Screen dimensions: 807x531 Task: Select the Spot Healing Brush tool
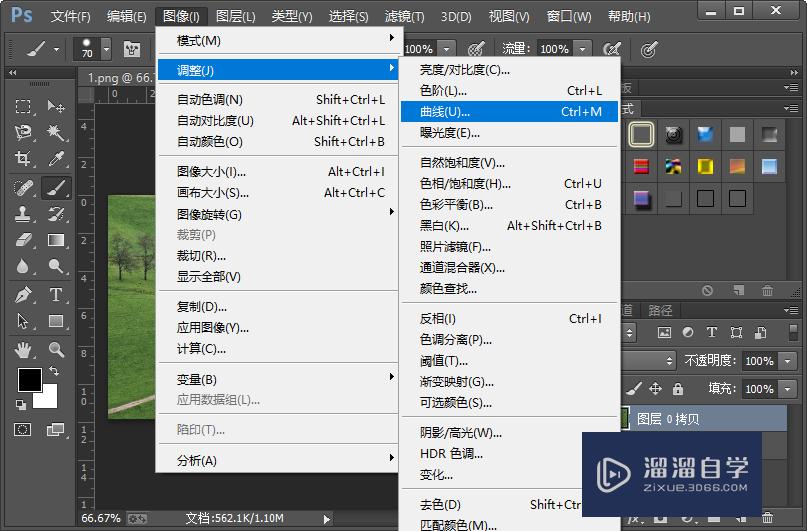(x=23, y=187)
